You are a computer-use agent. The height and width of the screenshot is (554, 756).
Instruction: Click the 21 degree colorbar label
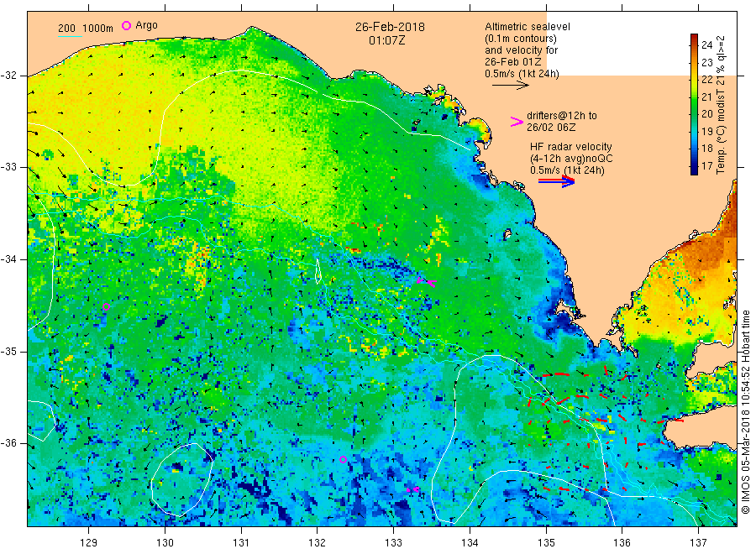(706, 97)
